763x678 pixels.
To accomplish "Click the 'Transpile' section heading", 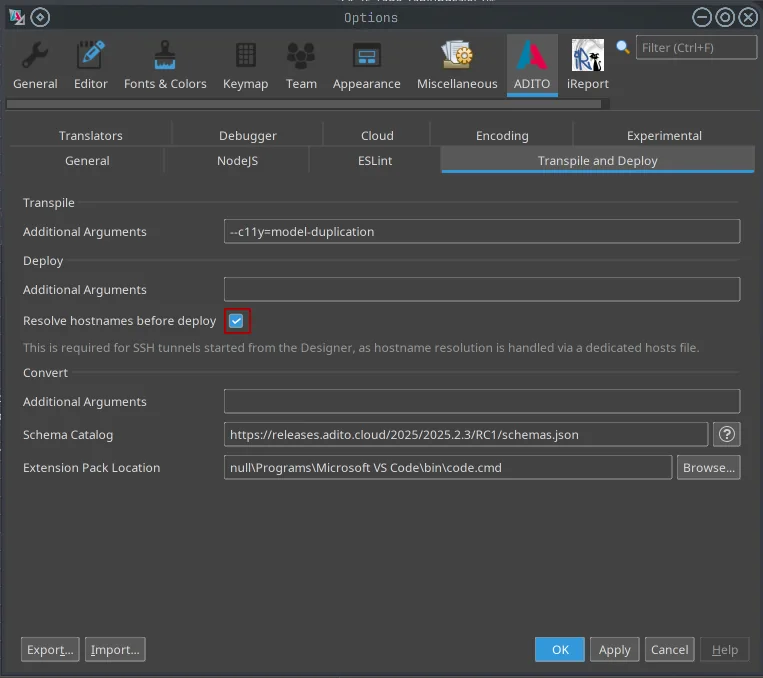I will 49,202.
